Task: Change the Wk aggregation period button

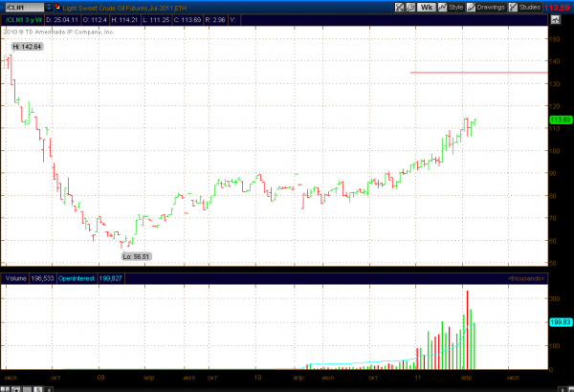Action: click(x=426, y=7)
